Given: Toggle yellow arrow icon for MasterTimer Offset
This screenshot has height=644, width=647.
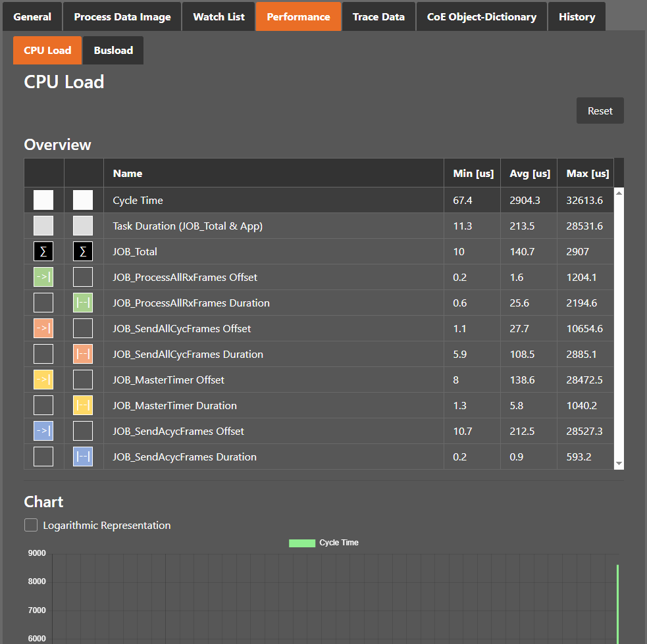Looking at the screenshot, I should tap(43, 380).
